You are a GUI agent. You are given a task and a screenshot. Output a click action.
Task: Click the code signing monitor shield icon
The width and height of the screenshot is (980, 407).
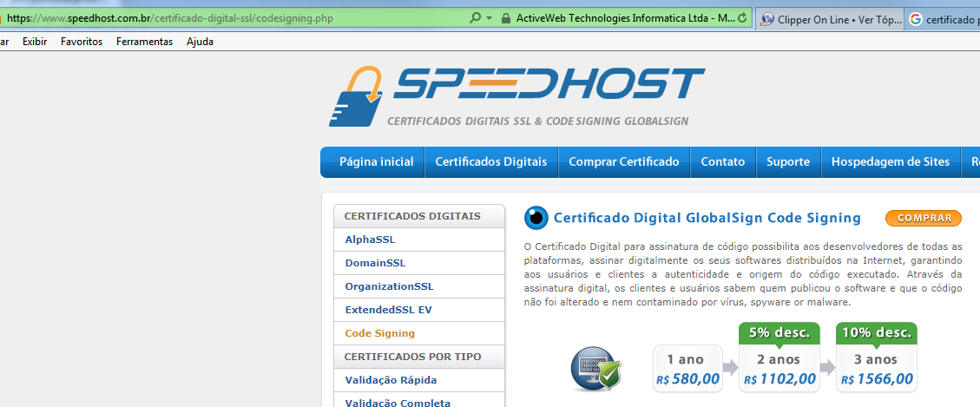tap(595, 369)
